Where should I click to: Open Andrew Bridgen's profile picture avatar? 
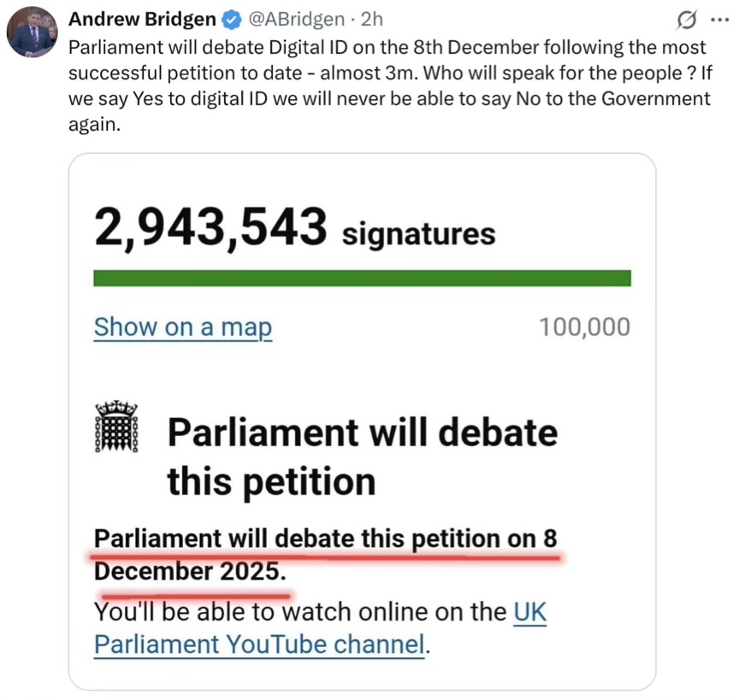[33, 33]
